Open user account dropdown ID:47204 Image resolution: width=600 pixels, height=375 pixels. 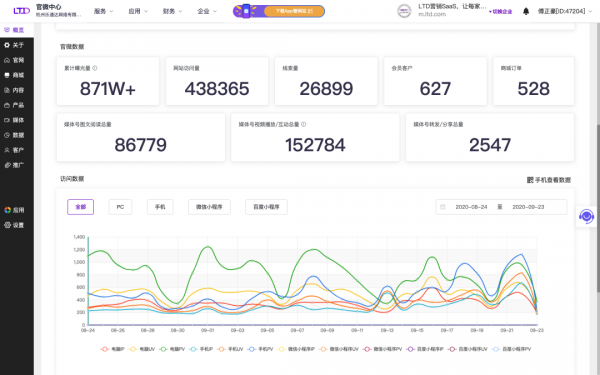(x=565, y=11)
